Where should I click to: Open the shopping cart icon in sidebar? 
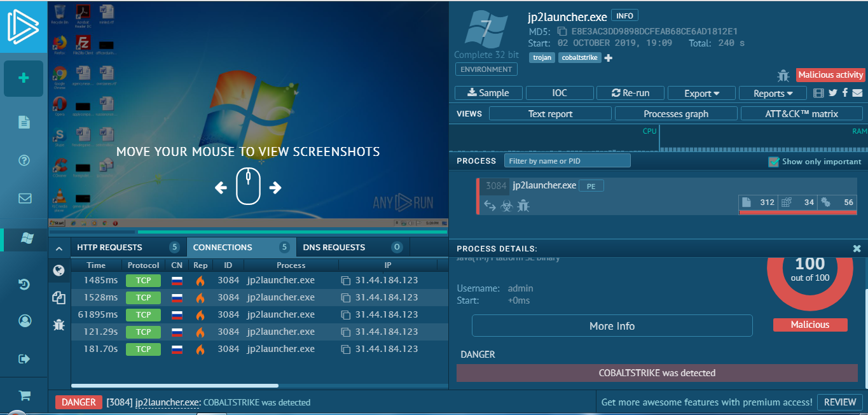coord(25,395)
